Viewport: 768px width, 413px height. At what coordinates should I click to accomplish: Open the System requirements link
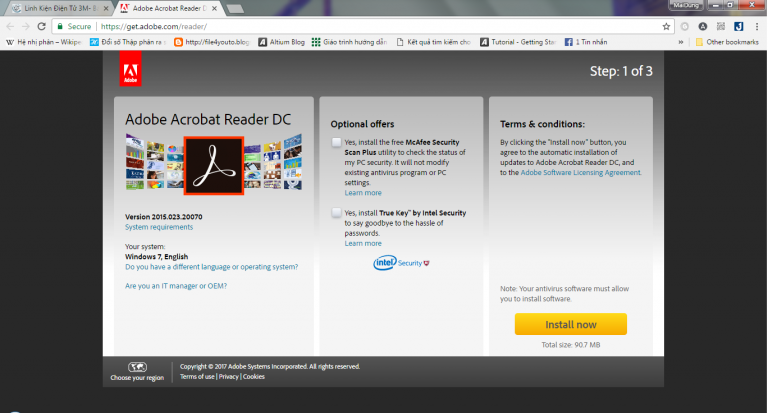159,227
